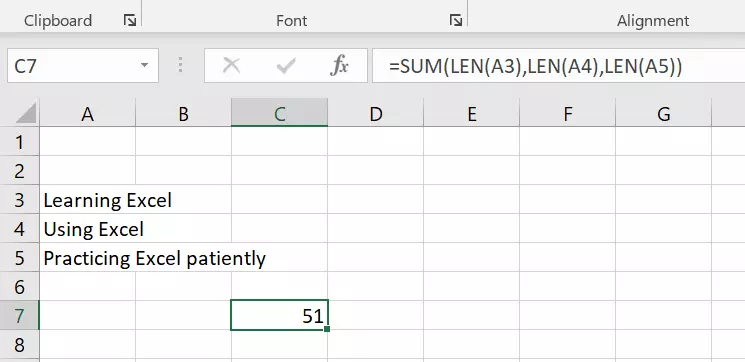Click fill handle of cell C7

(x=327, y=329)
